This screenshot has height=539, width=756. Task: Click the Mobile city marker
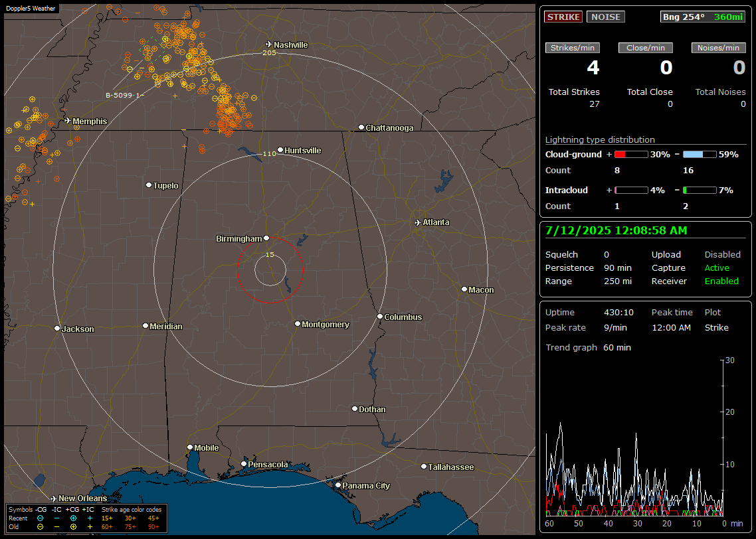tap(190, 447)
